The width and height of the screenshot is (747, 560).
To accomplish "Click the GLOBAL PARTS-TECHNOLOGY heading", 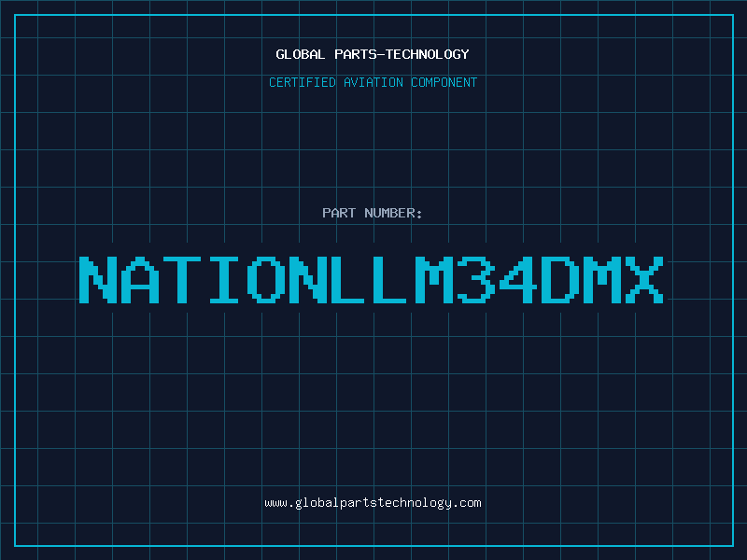I will coord(373,54).
